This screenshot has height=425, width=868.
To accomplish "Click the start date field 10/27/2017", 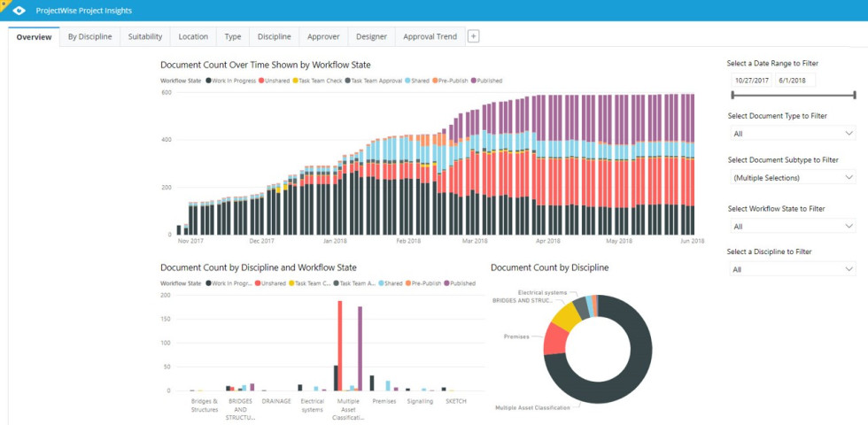I will [751, 80].
